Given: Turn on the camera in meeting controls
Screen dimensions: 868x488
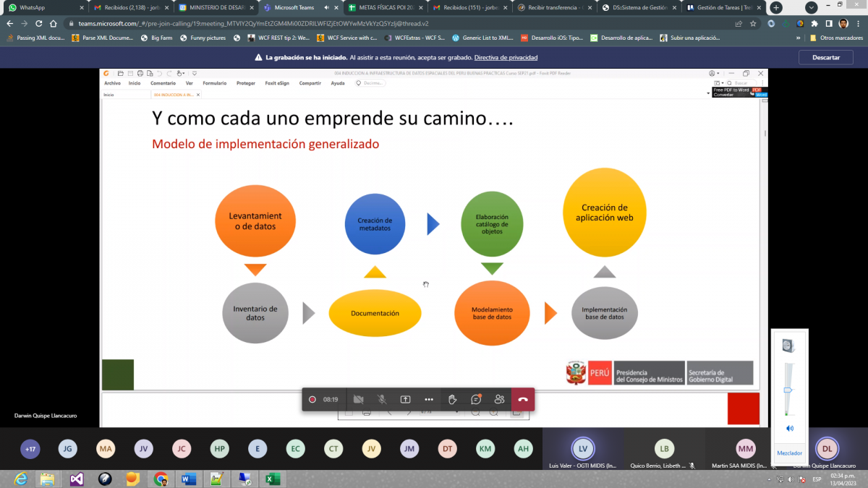Looking at the screenshot, I should pos(358,399).
